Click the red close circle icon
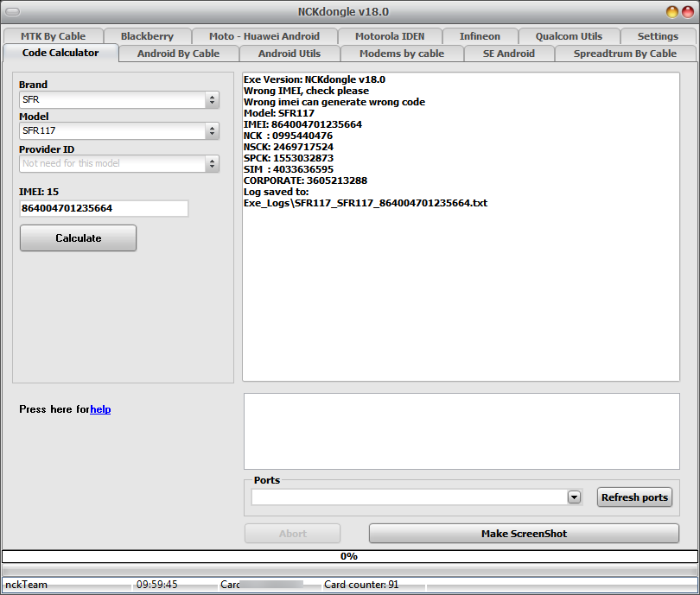Screen dimensions: 700x595 point(688,12)
